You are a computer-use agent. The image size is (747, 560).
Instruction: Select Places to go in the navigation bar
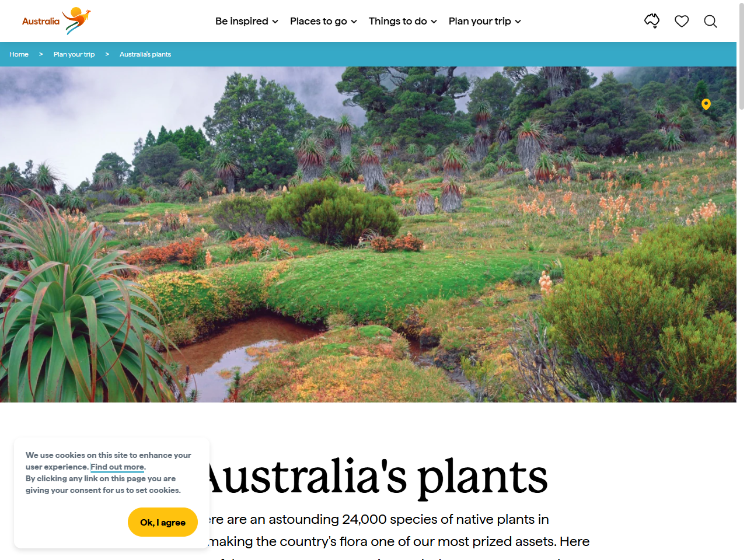pos(318,21)
